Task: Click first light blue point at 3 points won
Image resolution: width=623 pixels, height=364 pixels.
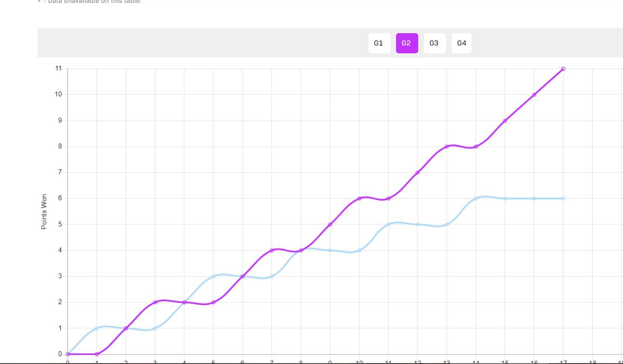Action: [x=213, y=276]
